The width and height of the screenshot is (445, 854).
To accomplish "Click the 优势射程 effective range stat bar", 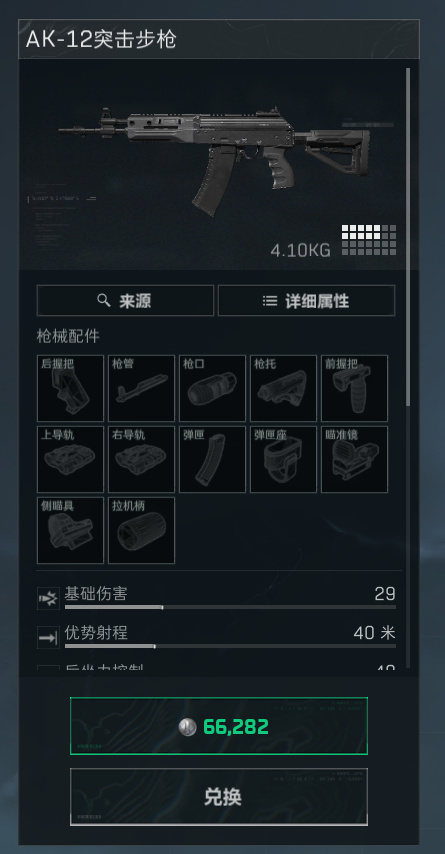I will [x=230, y=646].
